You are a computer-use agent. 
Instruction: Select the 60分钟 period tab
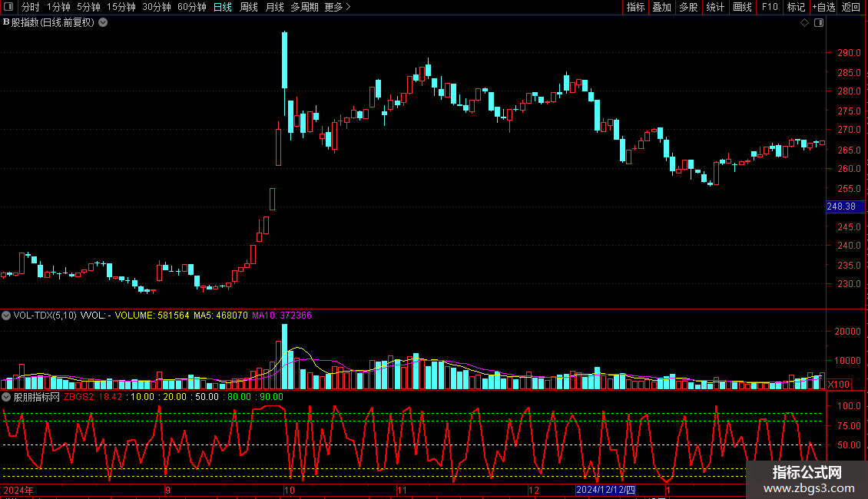191,7
